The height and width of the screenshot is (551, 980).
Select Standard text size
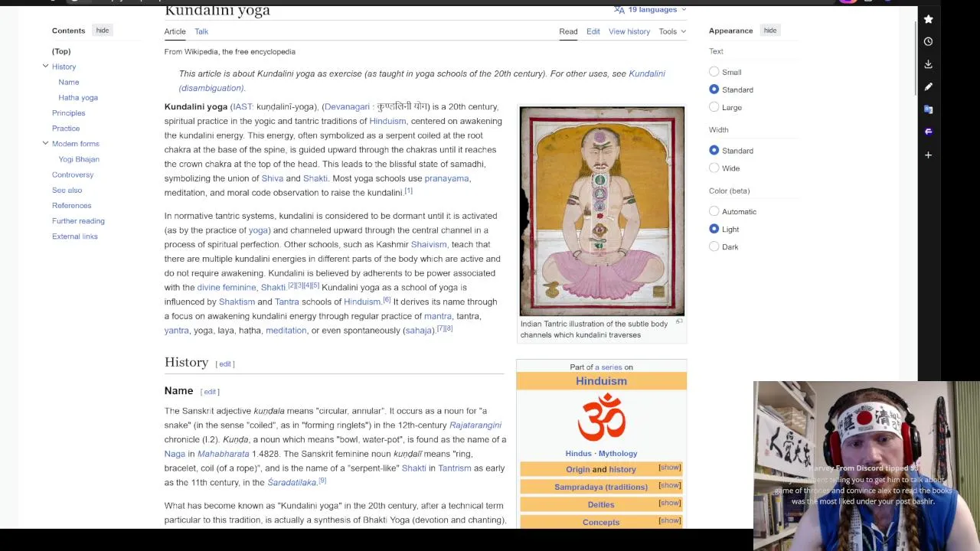(714, 90)
